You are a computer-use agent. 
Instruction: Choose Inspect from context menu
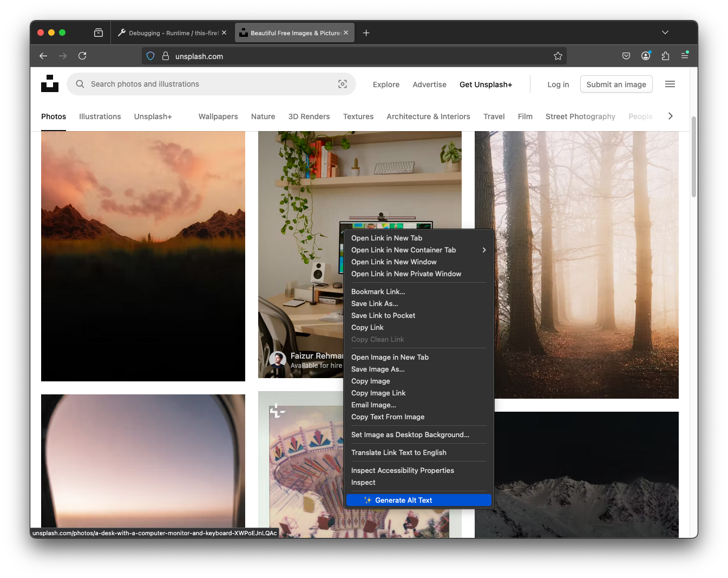[x=419, y=482]
